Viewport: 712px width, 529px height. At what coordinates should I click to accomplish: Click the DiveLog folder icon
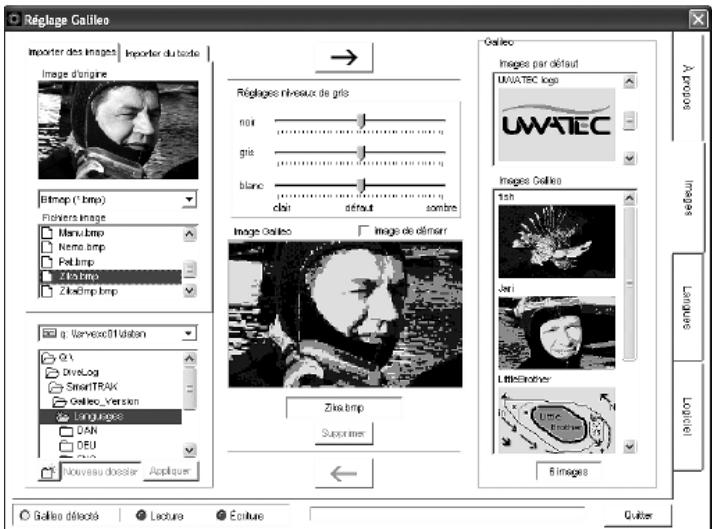click(52, 372)
